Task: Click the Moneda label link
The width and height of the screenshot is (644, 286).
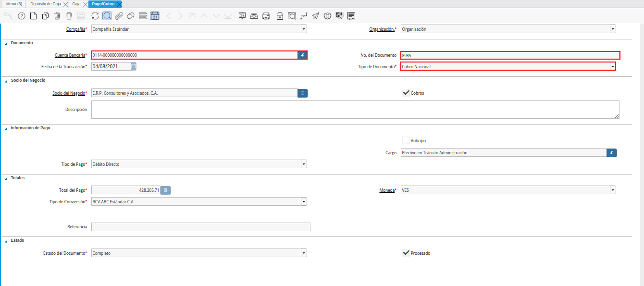Action: pos(387,190)
